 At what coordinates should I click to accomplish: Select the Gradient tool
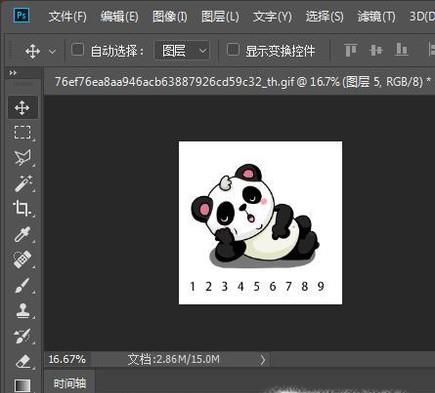coord(23,386)
